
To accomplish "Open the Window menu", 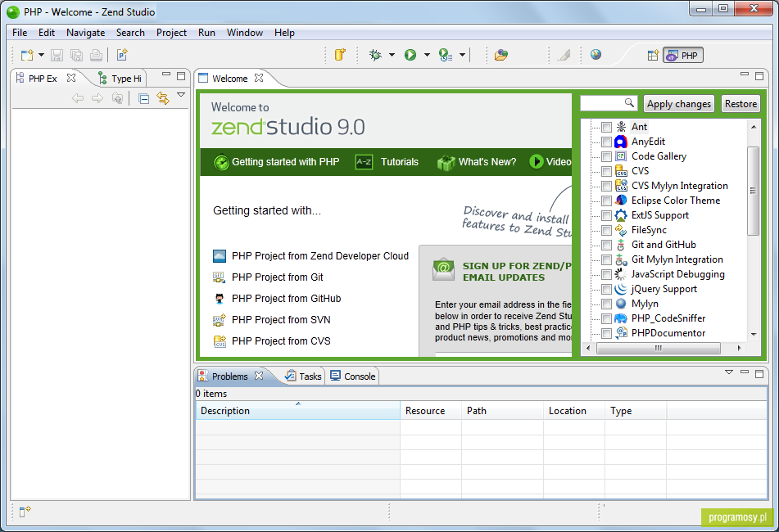I will click(244, 33).
